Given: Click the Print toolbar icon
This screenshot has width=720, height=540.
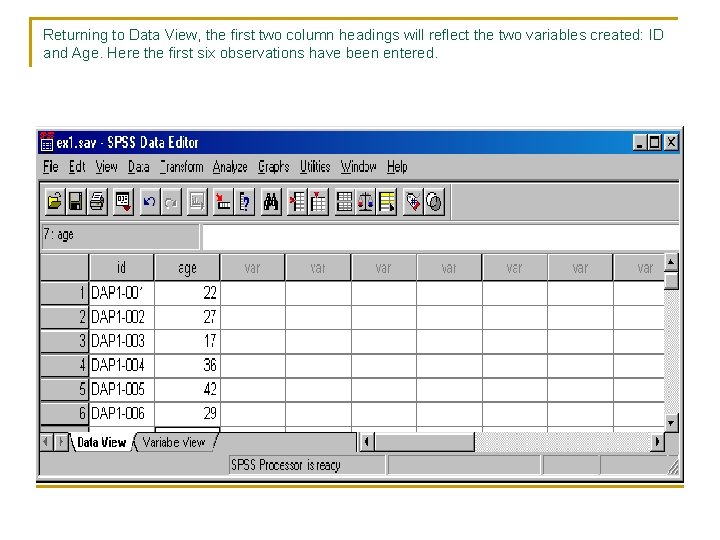Looking at the screenshot, I should 97,202.
